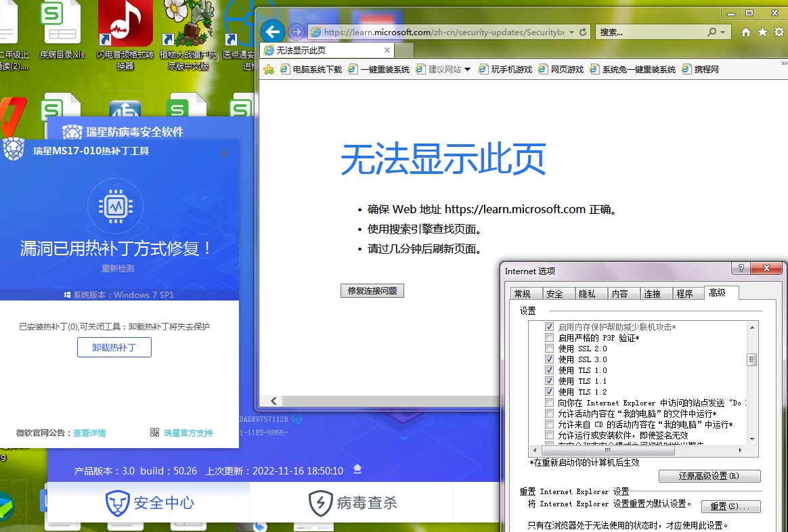Toggle 启用内存保护帮助减少联机攻击 checkbox
The height and width of the screenshot is (532, 788).
click(x=549, y=327)
